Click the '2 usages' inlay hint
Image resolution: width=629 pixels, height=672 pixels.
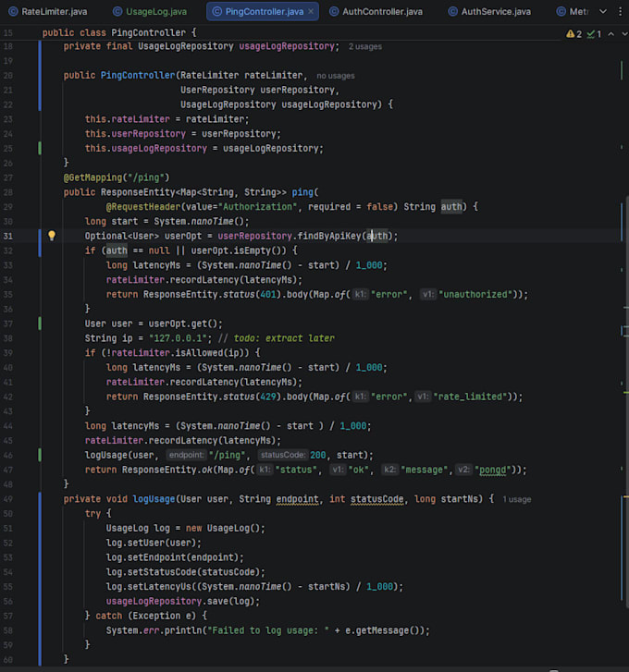coord(364,47)
